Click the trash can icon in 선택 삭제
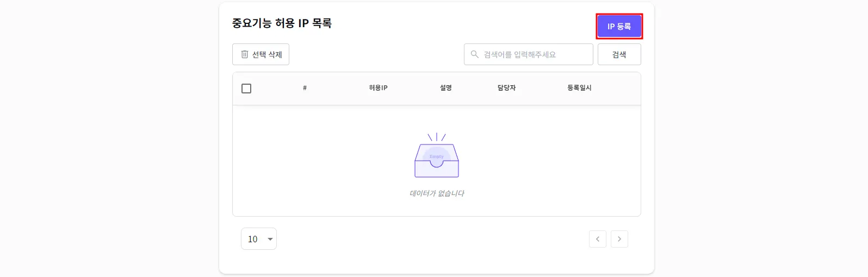The image size is (868, 277). (245, 54)
